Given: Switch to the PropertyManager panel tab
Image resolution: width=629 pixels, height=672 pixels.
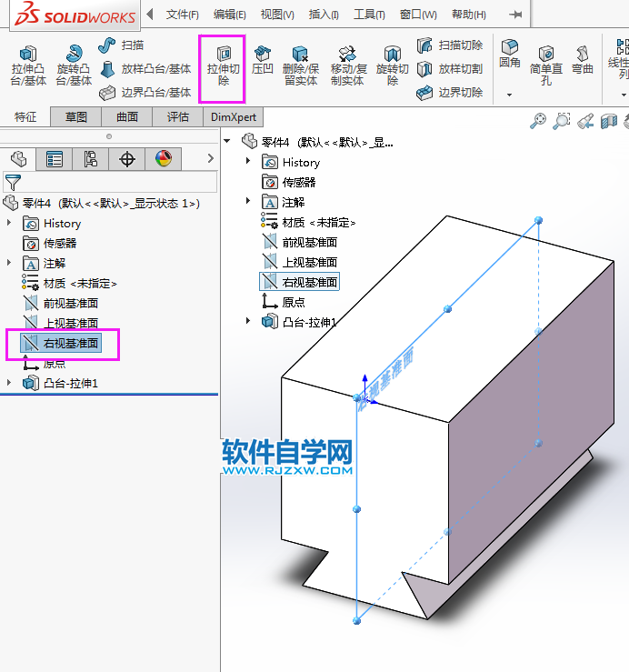Looking at the screenshot, I should (55, 159).
